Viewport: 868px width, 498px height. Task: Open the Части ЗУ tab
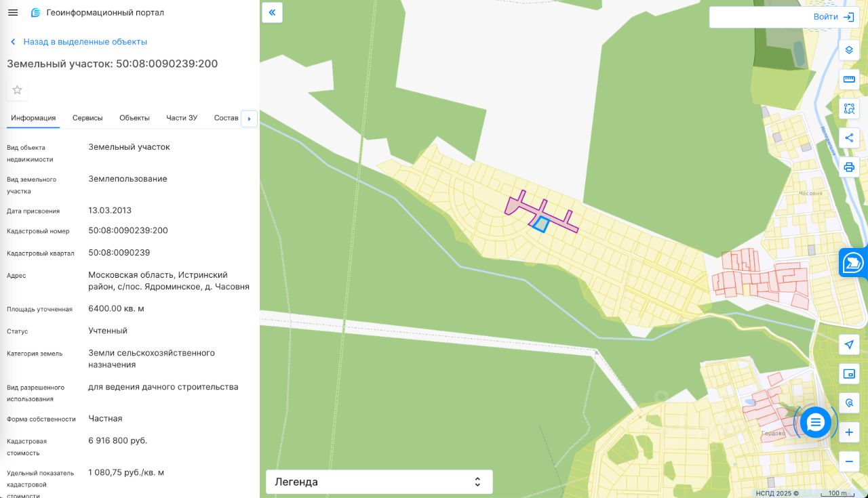click(182, 118)
